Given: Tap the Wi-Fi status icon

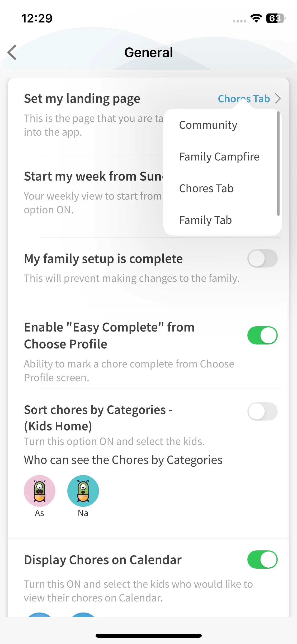Looking at the screenshot, I should (x=256, y=18).
